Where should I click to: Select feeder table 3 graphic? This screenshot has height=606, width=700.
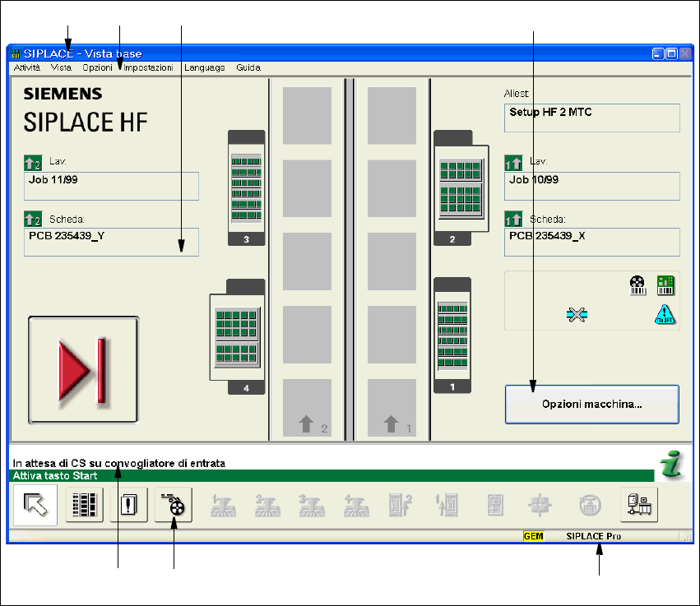coord(247,187)
